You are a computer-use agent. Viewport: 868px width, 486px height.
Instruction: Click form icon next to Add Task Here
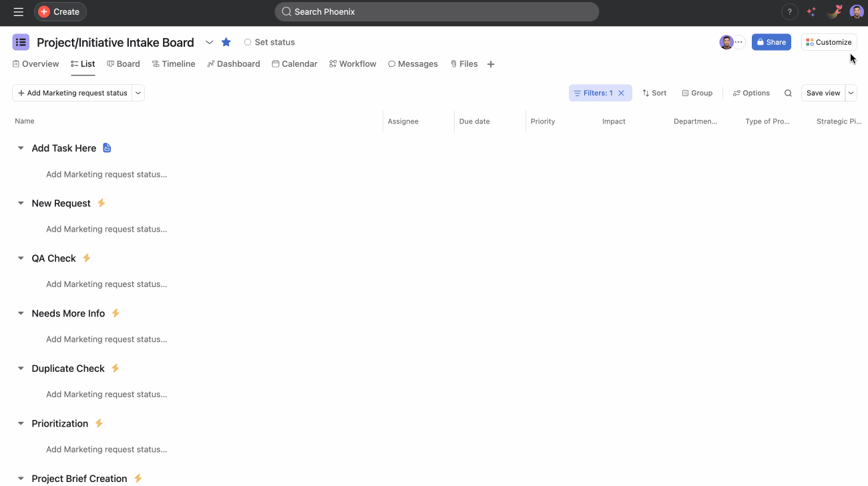107,148
